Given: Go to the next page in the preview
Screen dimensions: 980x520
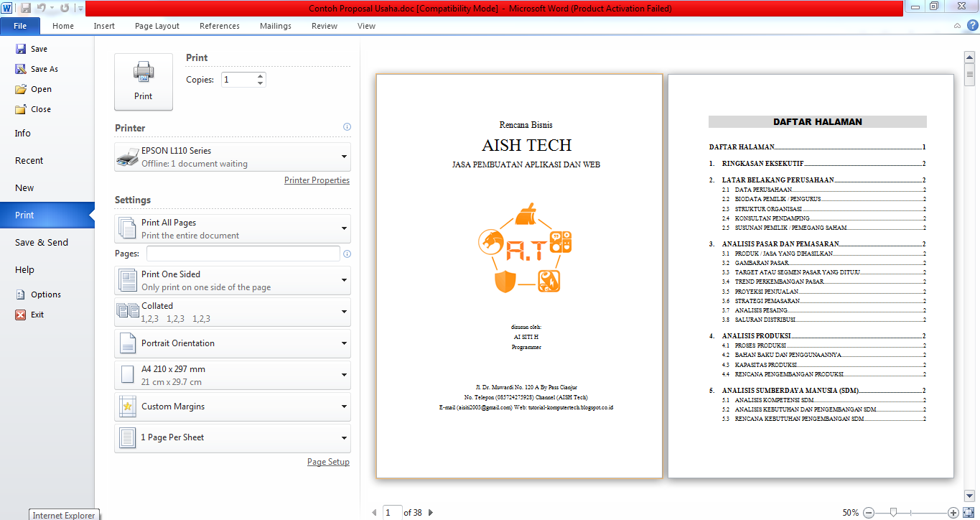Looking at the screenshot, I should point(430,513).
